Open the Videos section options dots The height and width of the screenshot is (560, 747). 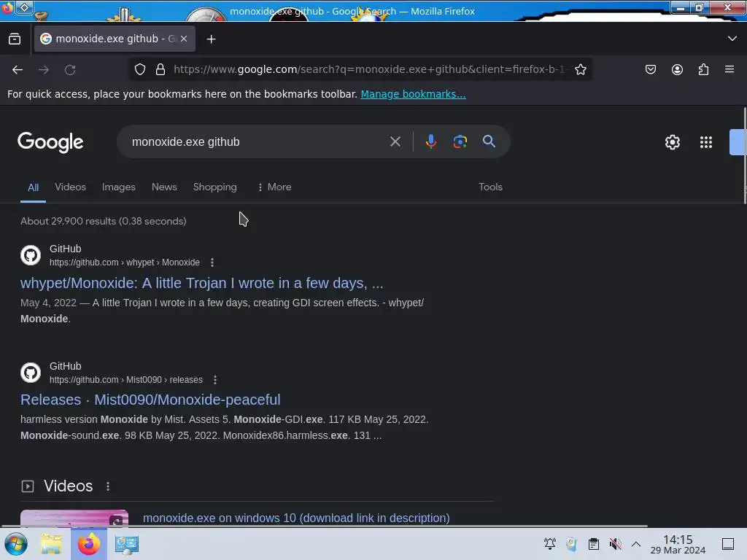pos(108,486)
